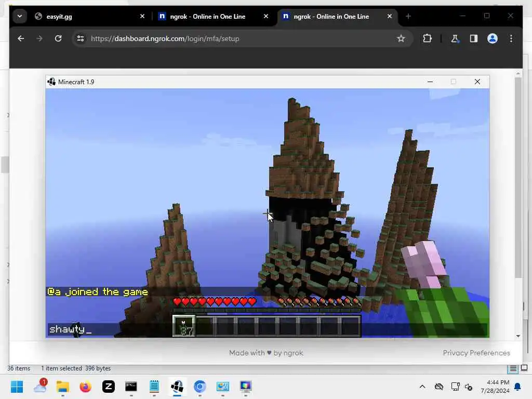Click the browser forward arrow
Viewport: 532px width, 399px height.
point(39,38)
